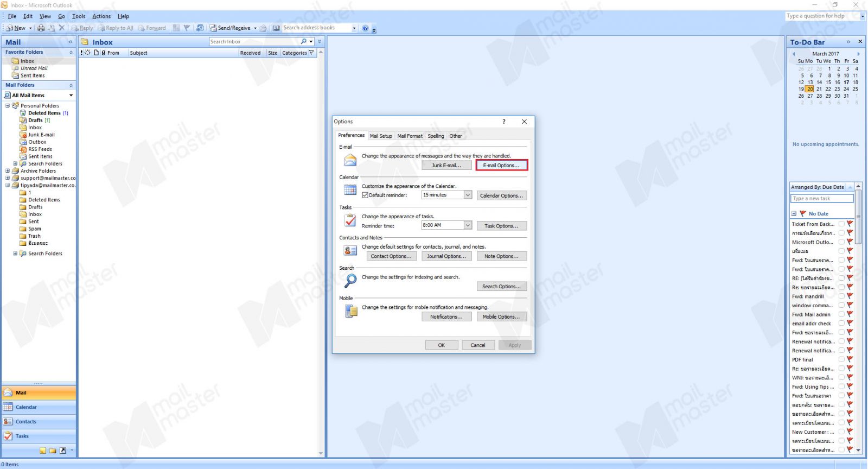This screenshot has height=469, width=868.
Task: Switch to Calendar in navigation pane
Action: point(39,407)
